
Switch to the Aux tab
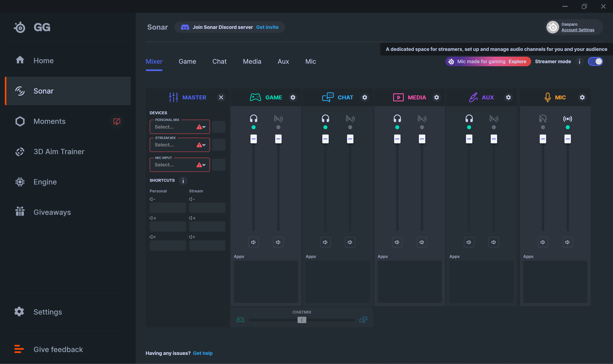coord(283,62)
